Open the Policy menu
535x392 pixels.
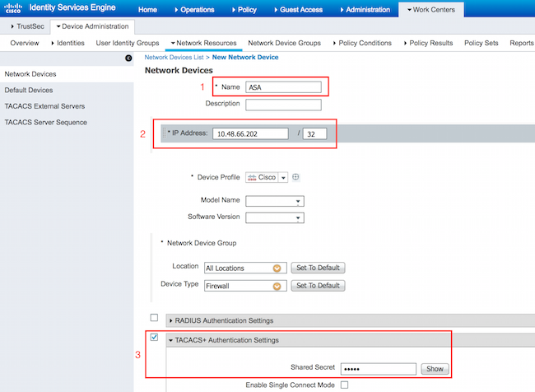pyautogui.click(x=244, y=10)
